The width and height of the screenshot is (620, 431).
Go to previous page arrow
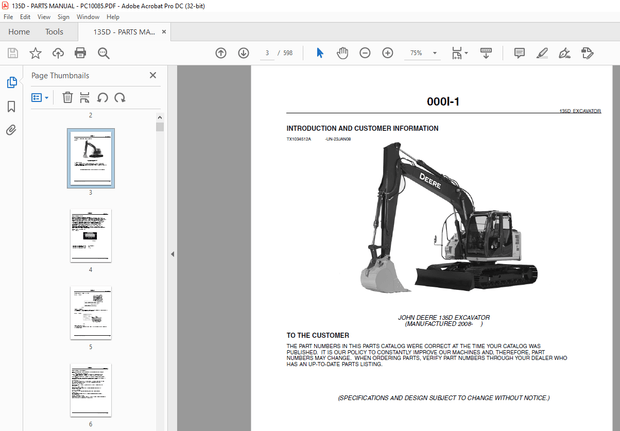221,53
